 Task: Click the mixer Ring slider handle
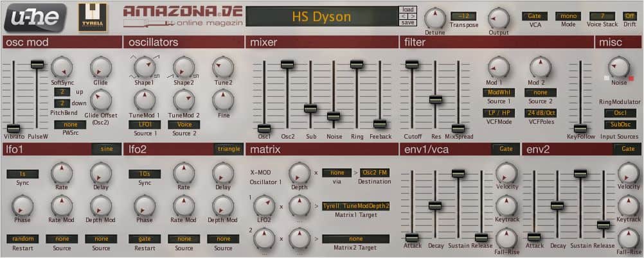coord(357,64)
